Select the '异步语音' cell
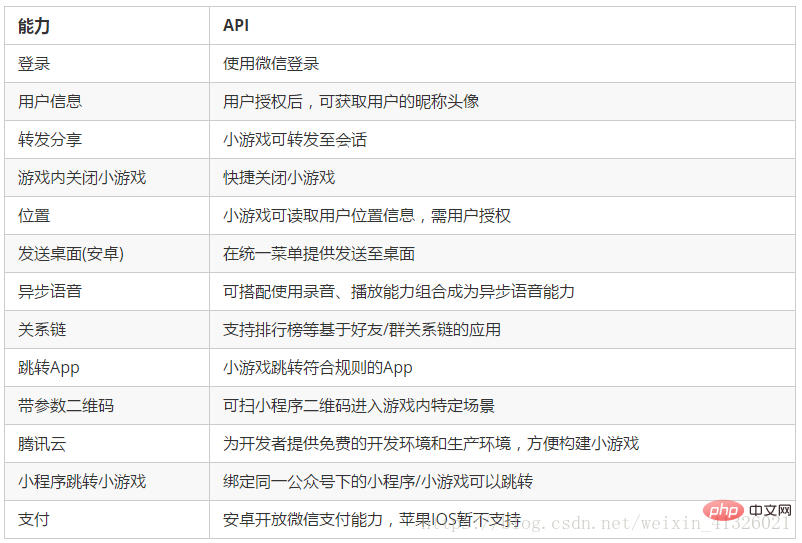802x543 pixels. (107, 291)
